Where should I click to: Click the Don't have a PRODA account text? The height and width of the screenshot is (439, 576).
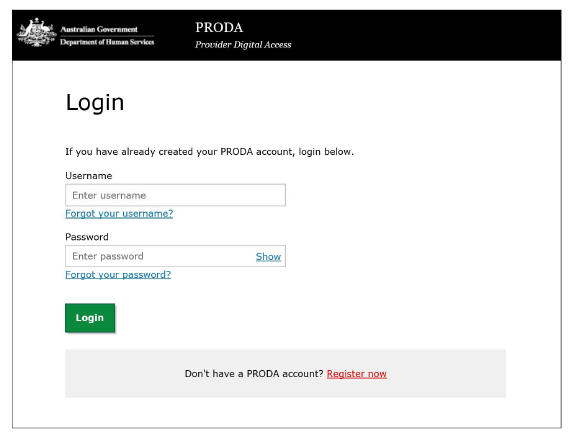click(x=254, y=374)
